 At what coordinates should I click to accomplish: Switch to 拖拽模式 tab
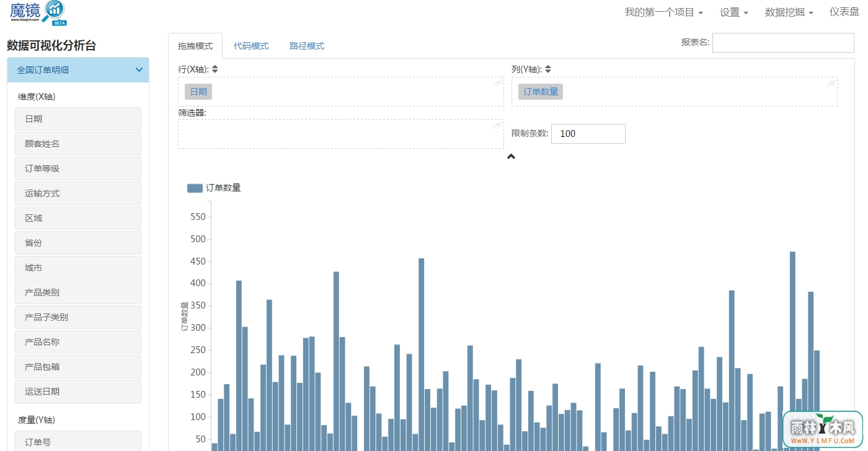pyautogui.click(x=195, y=46)
